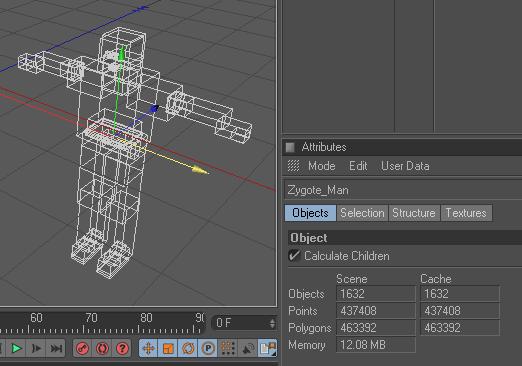The height and width of the screenshot is (366, 522).
Task: Uncheck the Calculate Children checkbox
Action: coord(294,256)
